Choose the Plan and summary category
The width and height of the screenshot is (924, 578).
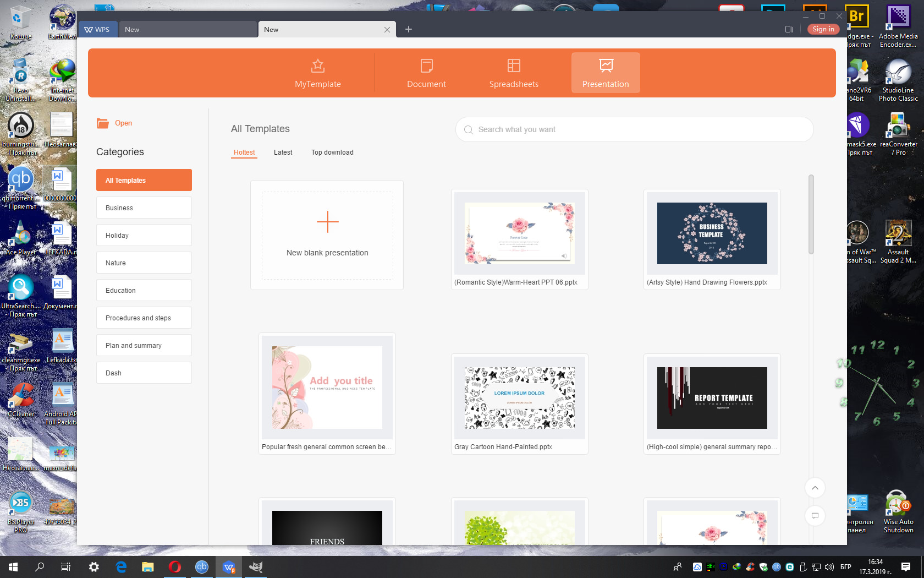(x=144, y=345)
